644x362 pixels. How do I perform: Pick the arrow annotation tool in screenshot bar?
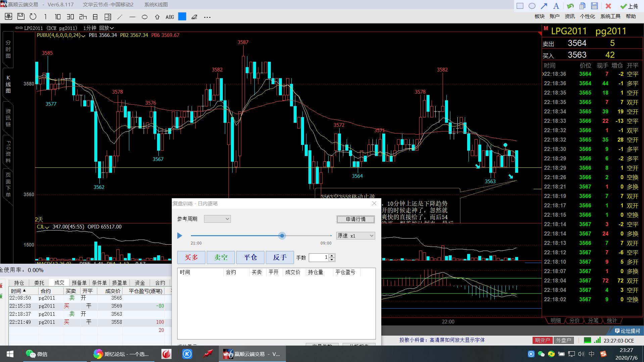coord(544,6)
